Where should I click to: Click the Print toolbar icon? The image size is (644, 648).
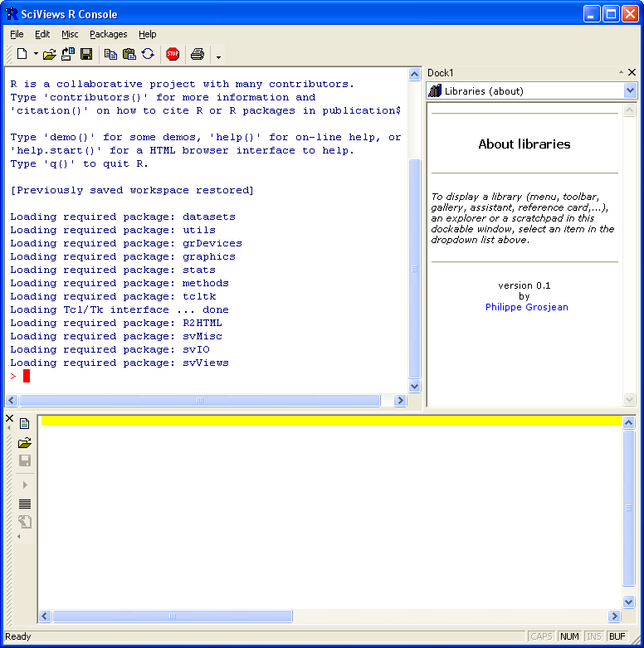198,54
